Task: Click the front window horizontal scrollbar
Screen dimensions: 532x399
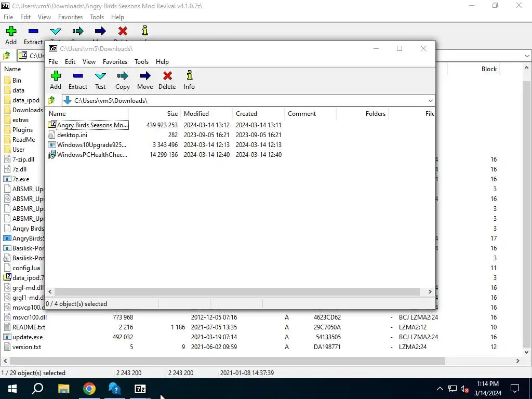Action: point(237,291)
